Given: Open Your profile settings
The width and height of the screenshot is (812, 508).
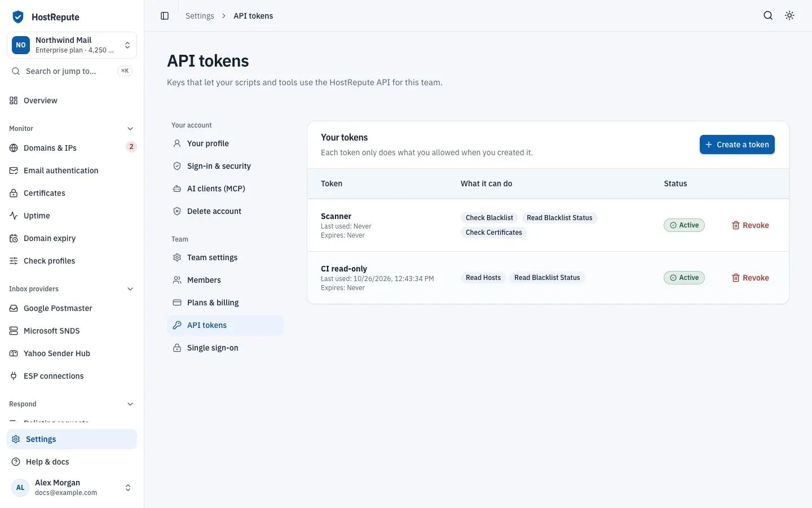Looking at the screenshot, I should click(226, 143).
